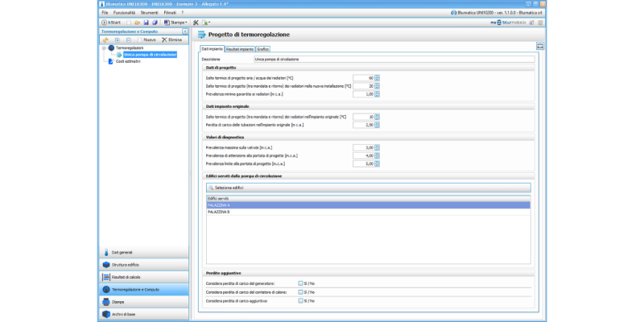Click the Open folder toolbar icon

pyautogui.click(x=138, y=22)
